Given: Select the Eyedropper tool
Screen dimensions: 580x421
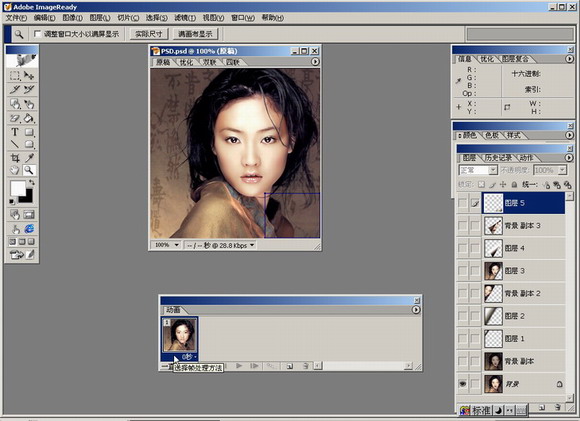Looking at the screenshot, I should point(29,158).
